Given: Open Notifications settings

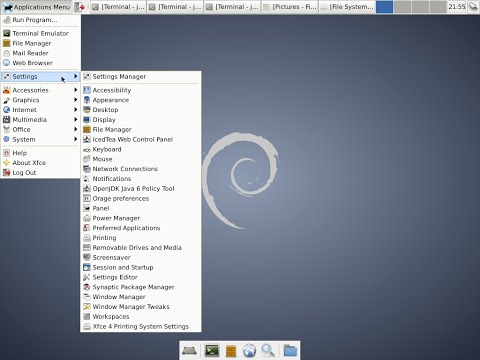Looking at the screenshot, I should pyautogui.click(x=141, y=179).
